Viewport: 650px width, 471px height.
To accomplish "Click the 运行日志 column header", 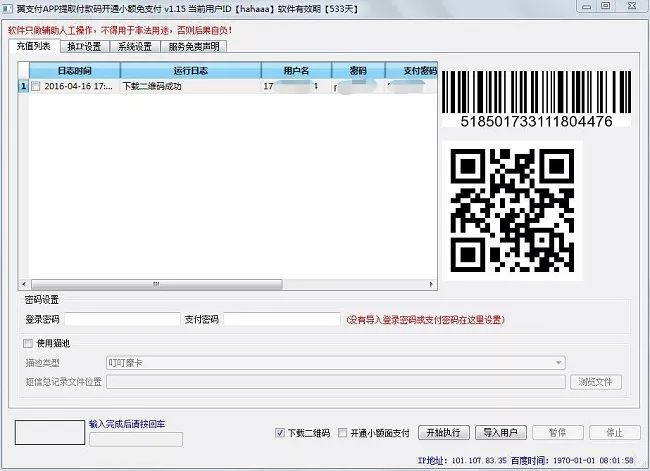I will coord(191,70).
